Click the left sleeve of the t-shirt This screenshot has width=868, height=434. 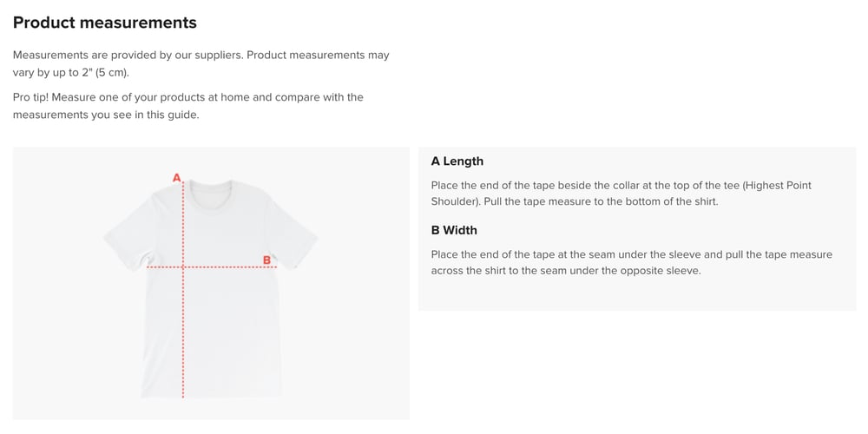click(x=126, y=237)
